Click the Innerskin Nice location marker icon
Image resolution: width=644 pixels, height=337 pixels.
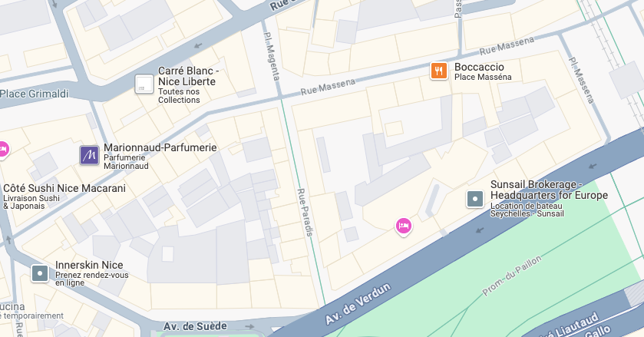click(40, 273)
